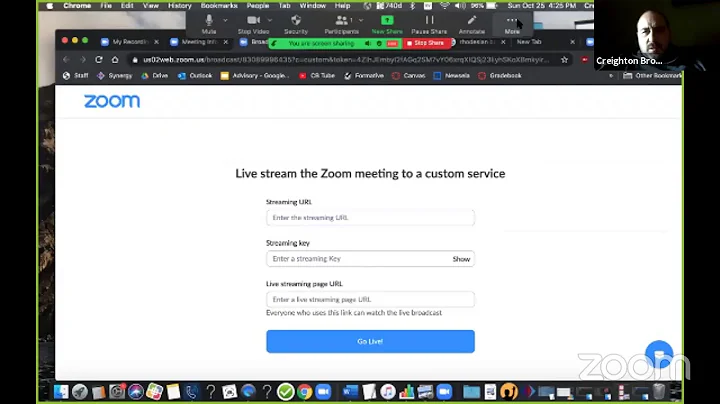720x404 pixels.
Task: Open the Other Bookmarks folder
Action: (652, 76)
